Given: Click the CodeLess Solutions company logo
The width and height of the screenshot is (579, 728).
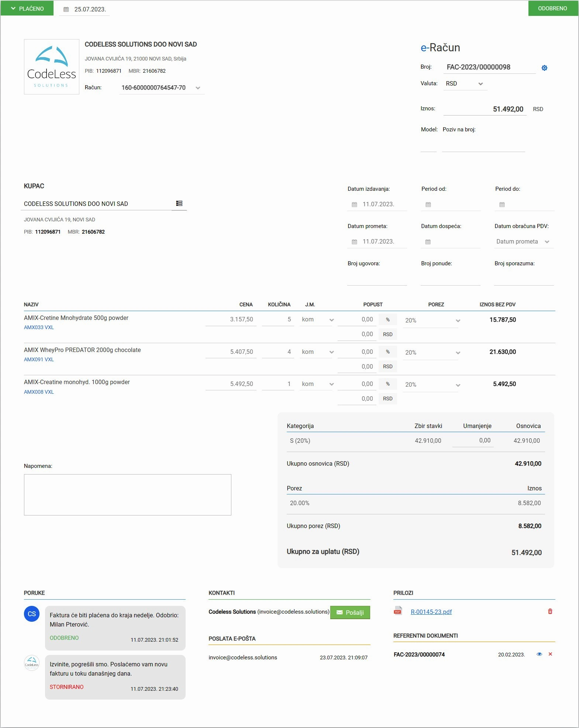Looking at the screenshot, I should click(x=52, y=67).
